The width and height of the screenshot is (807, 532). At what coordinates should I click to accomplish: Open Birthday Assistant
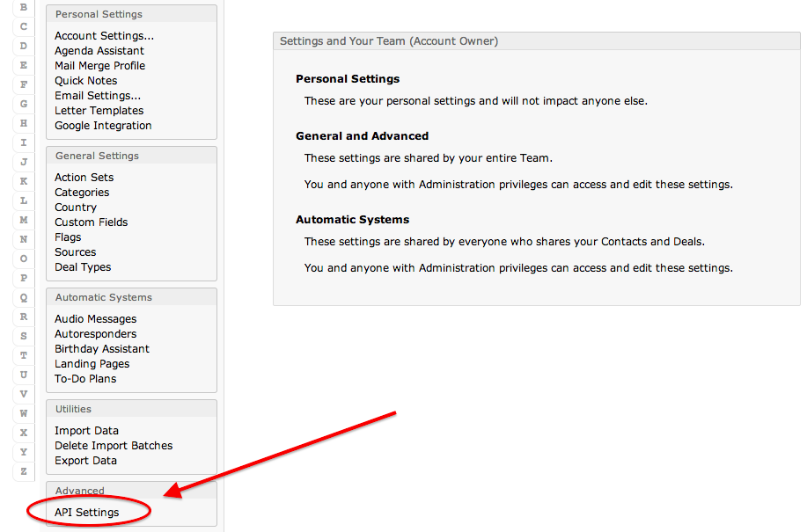[x=102, y=349]
